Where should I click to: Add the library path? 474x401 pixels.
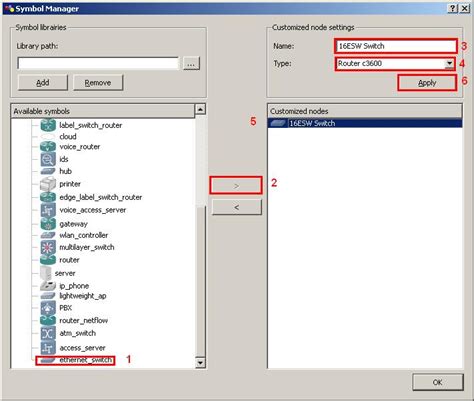(43, 83)
